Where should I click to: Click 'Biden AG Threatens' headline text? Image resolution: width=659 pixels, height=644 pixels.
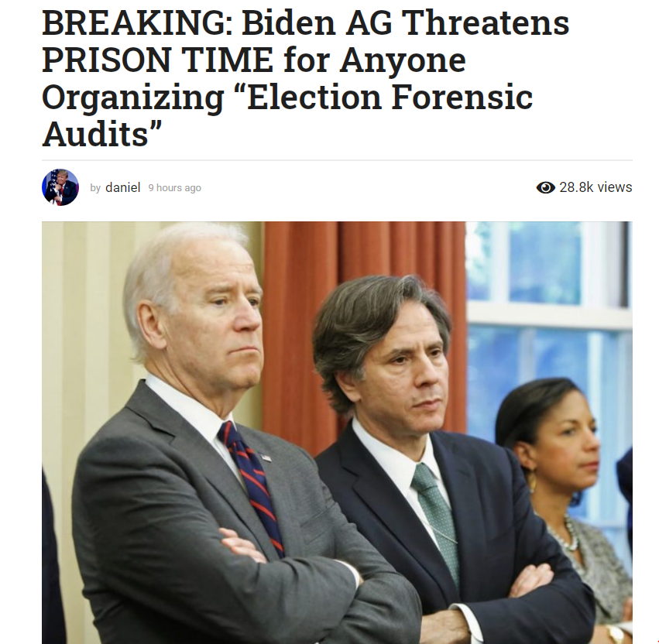405,22
